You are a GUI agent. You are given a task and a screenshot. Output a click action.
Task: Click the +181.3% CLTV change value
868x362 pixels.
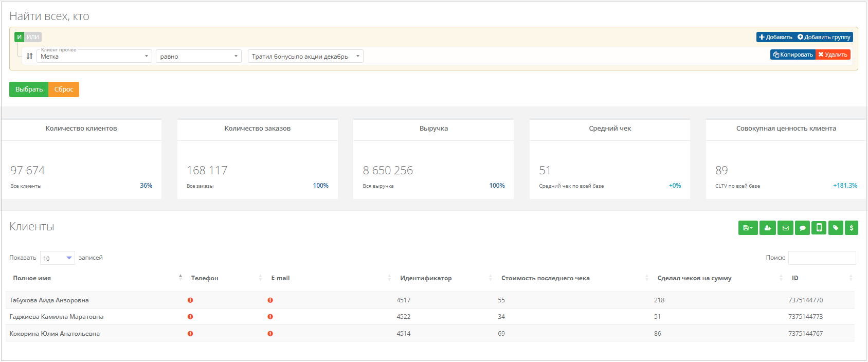coord(845,186)
